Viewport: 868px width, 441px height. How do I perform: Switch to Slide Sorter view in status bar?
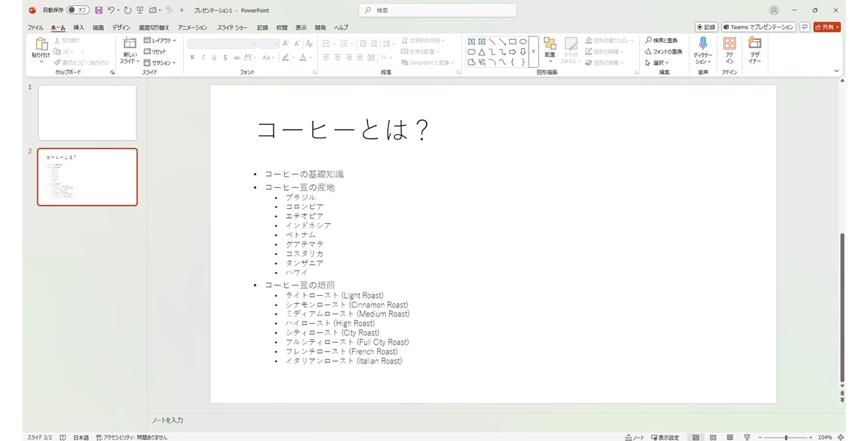coord(713,438)
